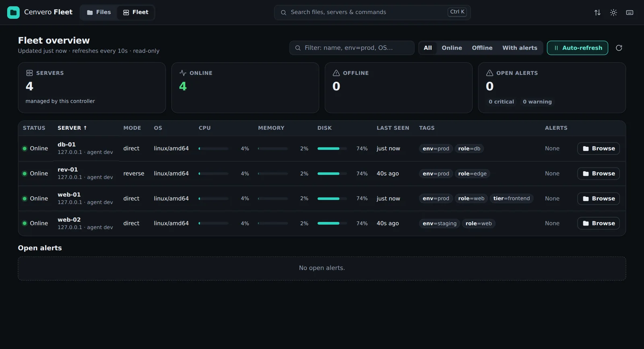Click the green status dot for db-01
Viewport: 644px width, 349px height.
coord(25,149)
